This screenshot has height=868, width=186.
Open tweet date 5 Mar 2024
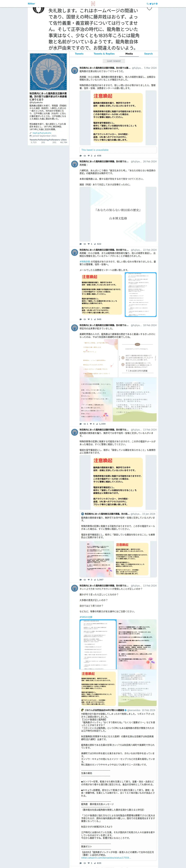click(150, 68)
